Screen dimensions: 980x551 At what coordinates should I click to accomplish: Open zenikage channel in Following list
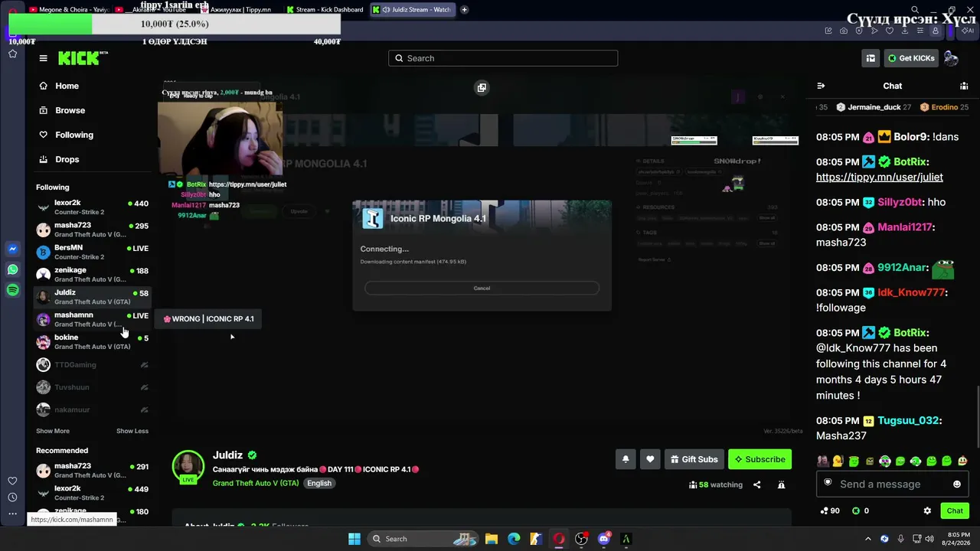point(93,274)
